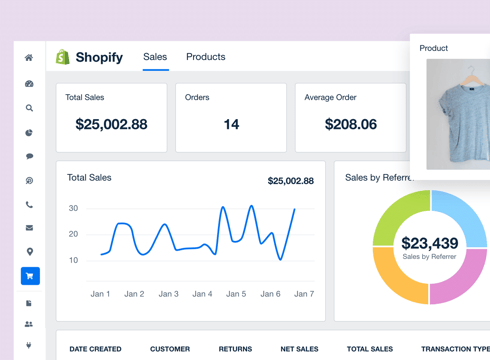Click the blue t-shirt product image
This screenshot has height=360, width=490.
459,114
